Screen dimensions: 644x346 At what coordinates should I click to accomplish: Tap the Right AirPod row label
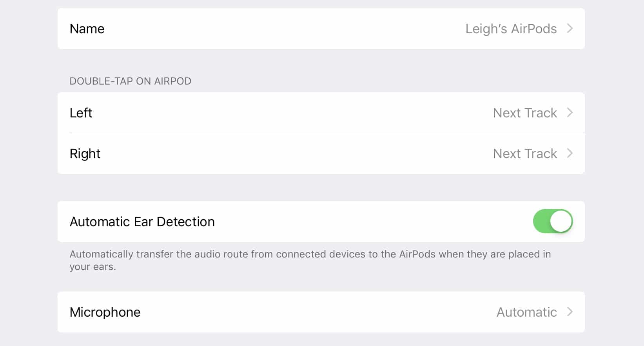click(x=85, y=154)
